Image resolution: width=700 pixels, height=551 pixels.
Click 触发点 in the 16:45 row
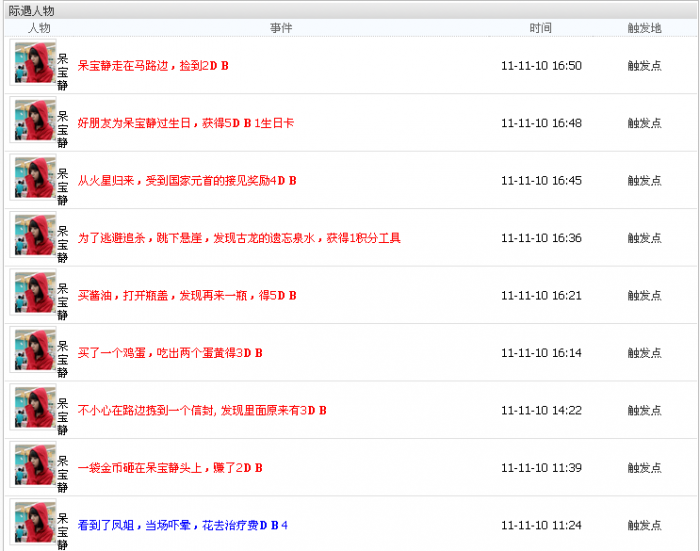(644, 181)
